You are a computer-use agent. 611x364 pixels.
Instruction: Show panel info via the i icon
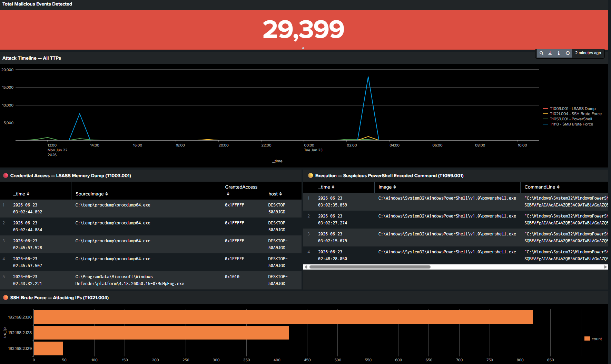click(x=559, y=53)
